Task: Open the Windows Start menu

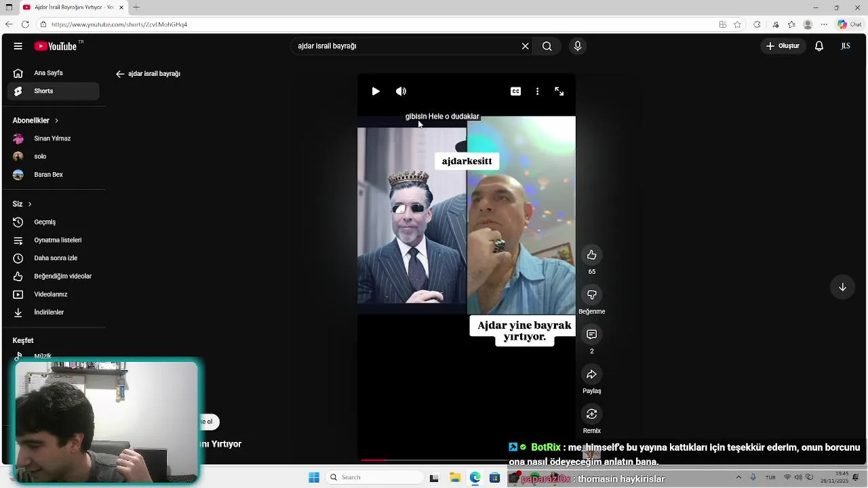Action: (314, 478)
